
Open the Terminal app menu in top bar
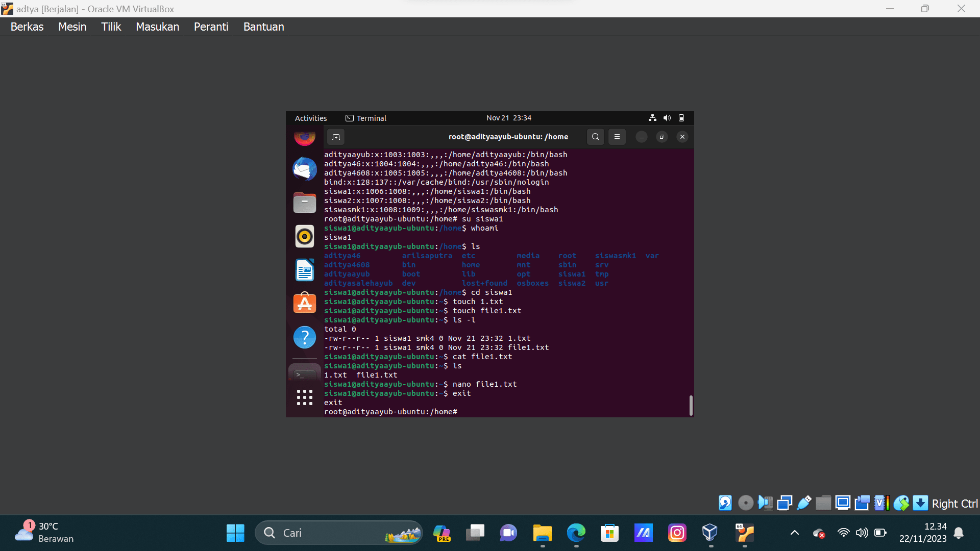click(366, 118)
